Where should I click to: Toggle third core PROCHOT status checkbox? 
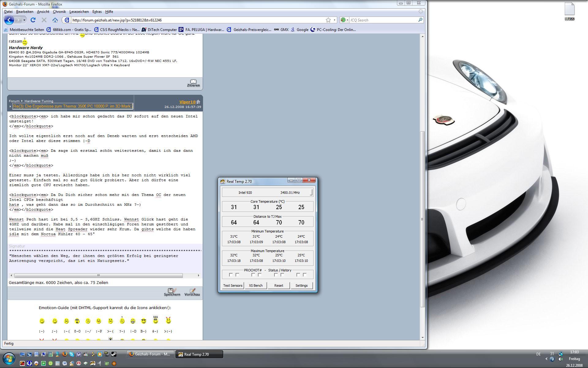click(276, 275)
